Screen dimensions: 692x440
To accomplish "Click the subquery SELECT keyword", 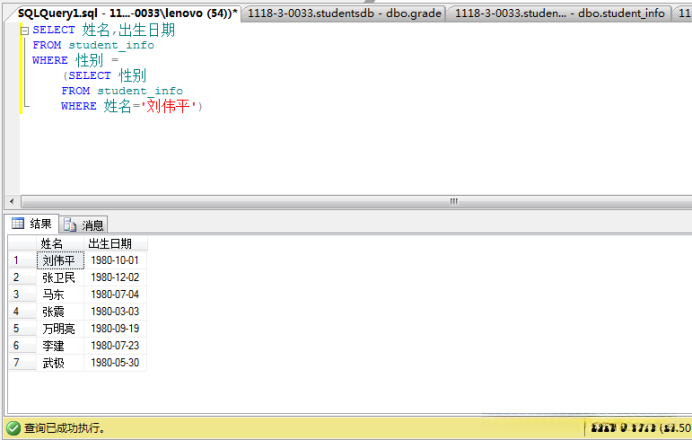I will 90,75.
